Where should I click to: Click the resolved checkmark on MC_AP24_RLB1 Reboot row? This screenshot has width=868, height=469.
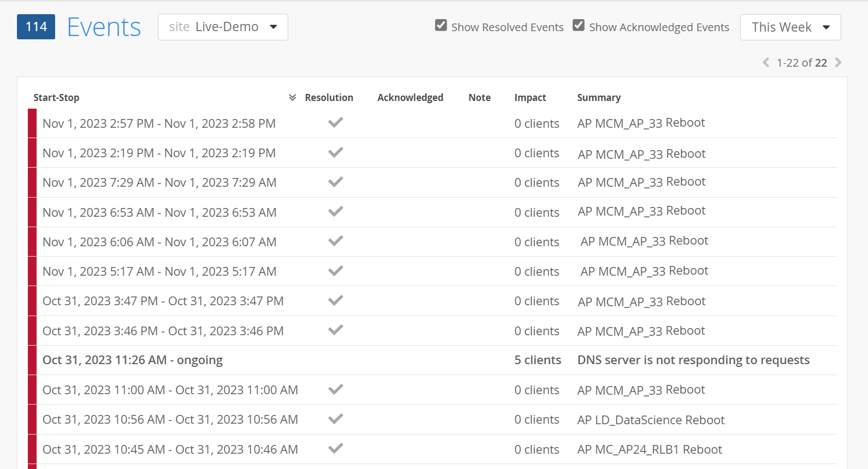point(335,448)
